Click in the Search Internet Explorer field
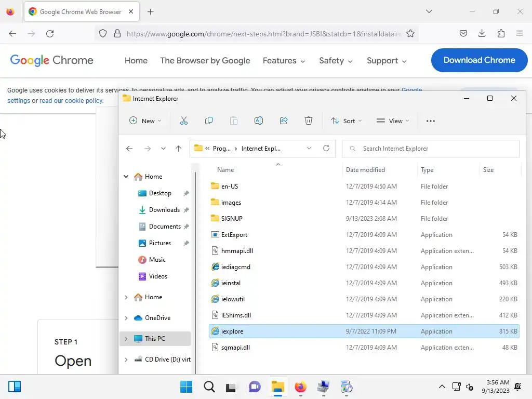 [430, 149]
